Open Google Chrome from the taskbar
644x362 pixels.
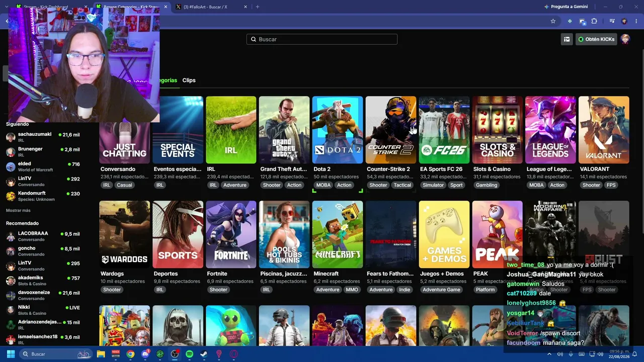[x=130, y=354]
